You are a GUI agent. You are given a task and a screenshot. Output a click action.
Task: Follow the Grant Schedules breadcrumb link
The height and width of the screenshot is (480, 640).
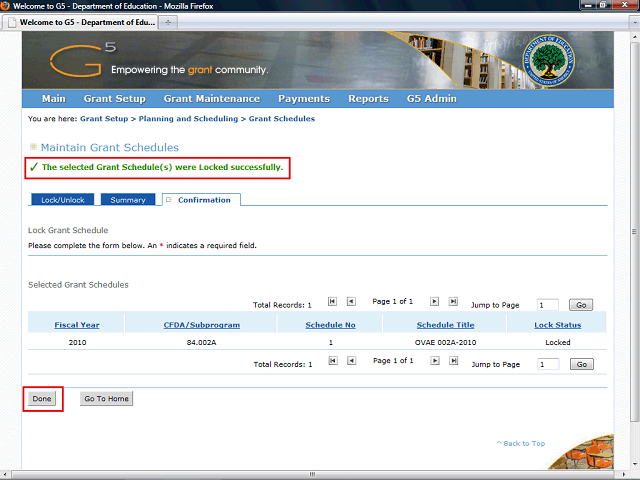click(x=282, y=119)
